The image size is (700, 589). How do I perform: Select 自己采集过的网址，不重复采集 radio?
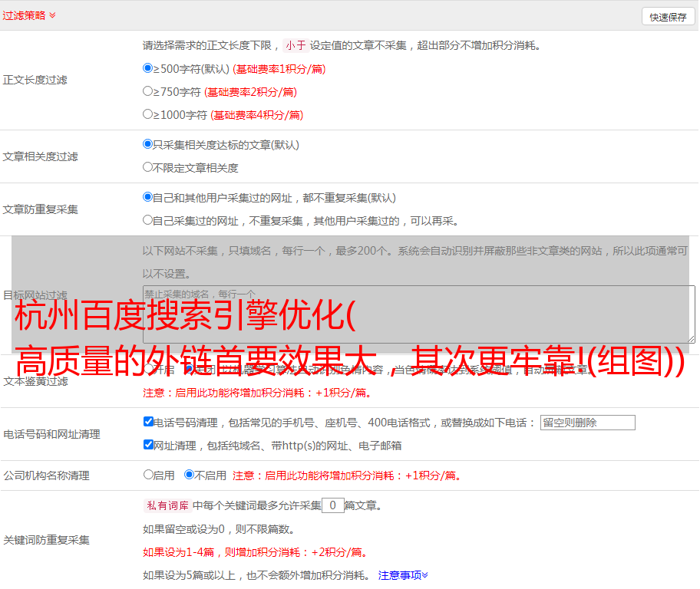[147, 220]
